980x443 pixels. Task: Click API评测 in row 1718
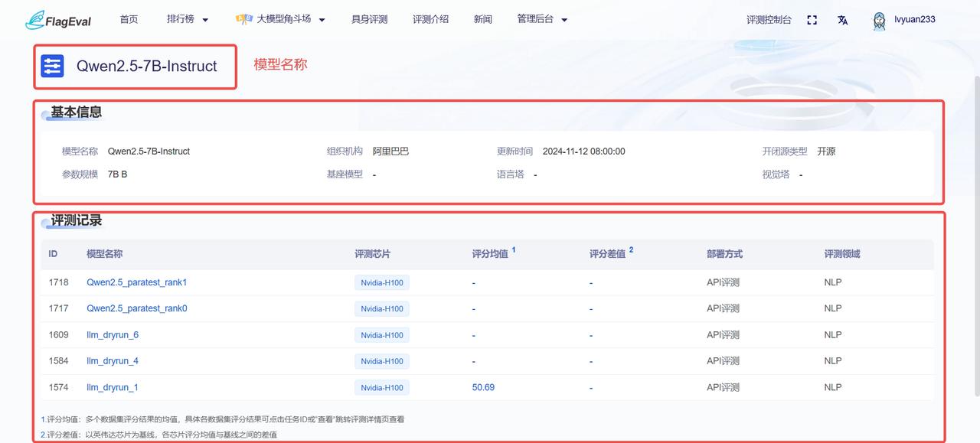coord(723,282)
